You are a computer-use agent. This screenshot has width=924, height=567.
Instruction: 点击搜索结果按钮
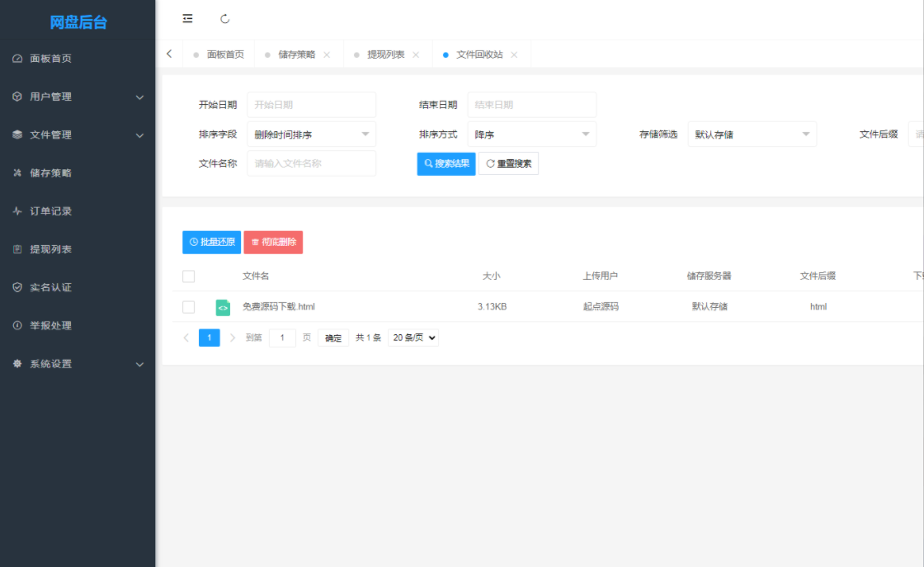coord(445,163)
